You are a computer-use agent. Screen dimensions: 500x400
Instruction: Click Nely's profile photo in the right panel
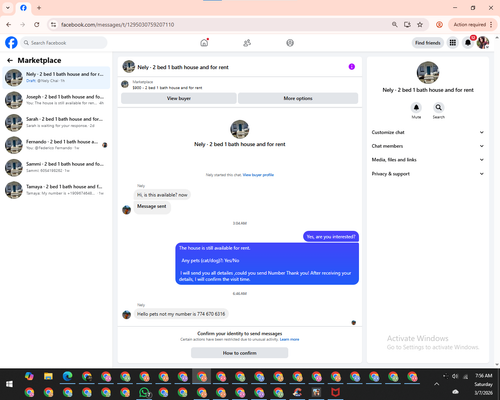tap(428, 73)
